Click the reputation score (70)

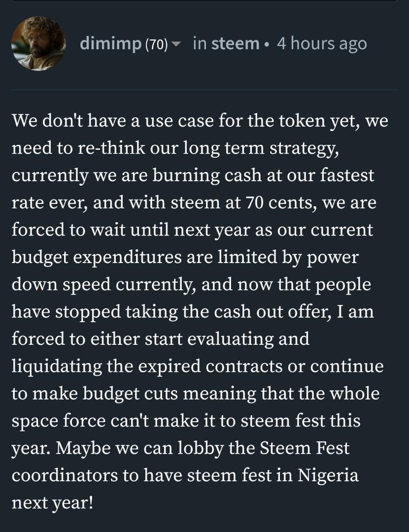pyautogui.click(x=157, y=44)
